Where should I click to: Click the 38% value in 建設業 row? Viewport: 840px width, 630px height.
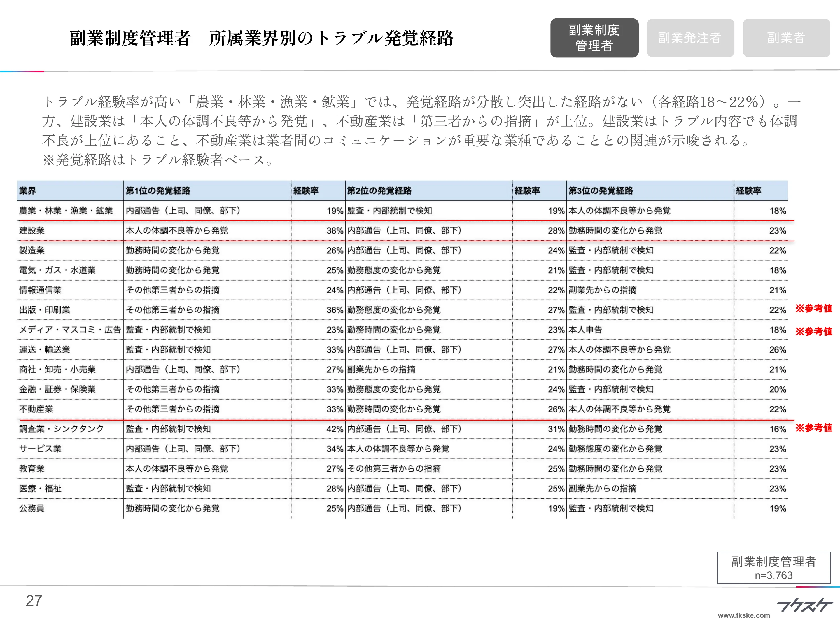pos(335,231)
